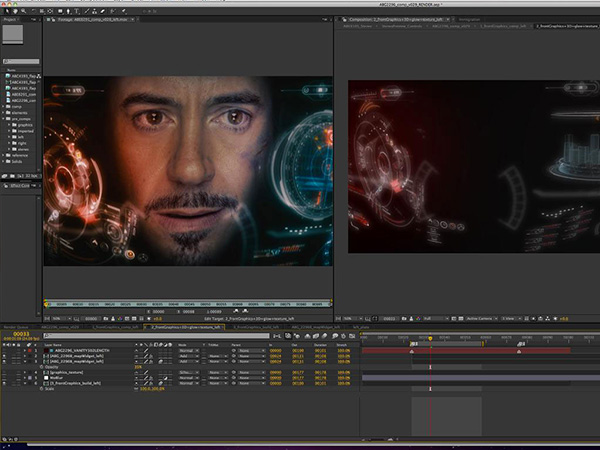Click the Opacity keyframe on layer 3
The width and height of the screenshot is (600, 450).
pos(430,367)
